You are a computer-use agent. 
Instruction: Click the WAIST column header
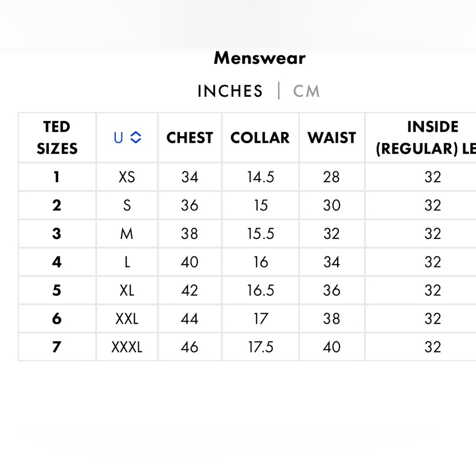(x=332, y=138)
